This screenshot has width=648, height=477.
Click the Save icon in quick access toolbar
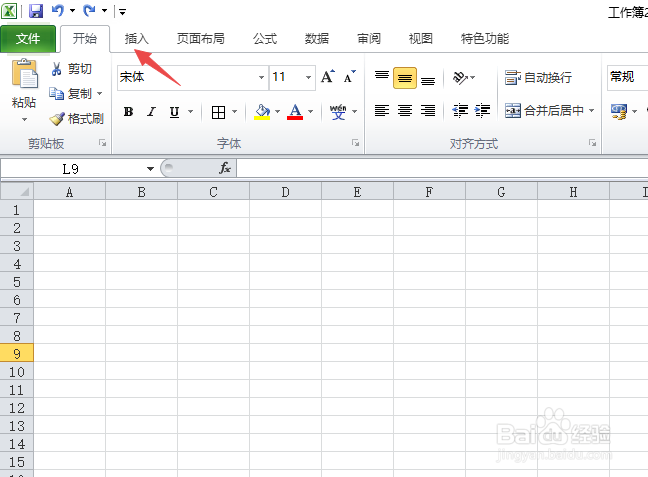click(36, 11)
